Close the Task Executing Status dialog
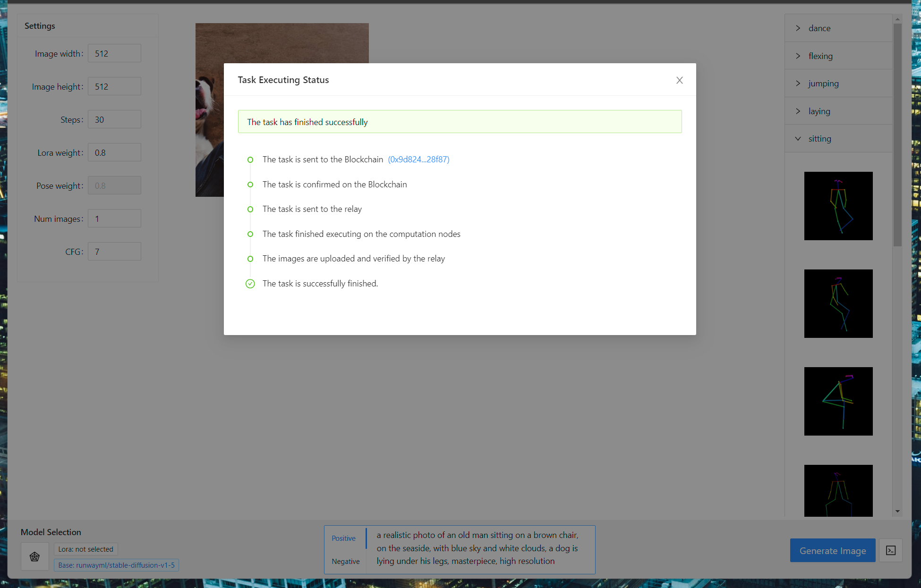The height and width of the screenshot is (588, 921). click(679, 80)
